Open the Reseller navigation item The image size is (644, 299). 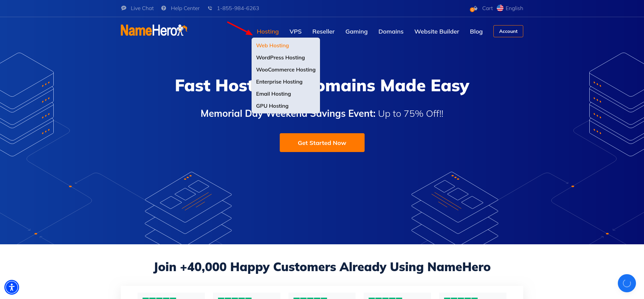323,32
